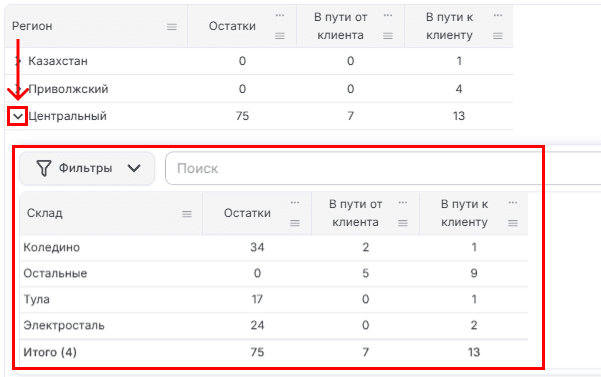Open hamburger menu of top В пути от клиента column

point(388,36)
